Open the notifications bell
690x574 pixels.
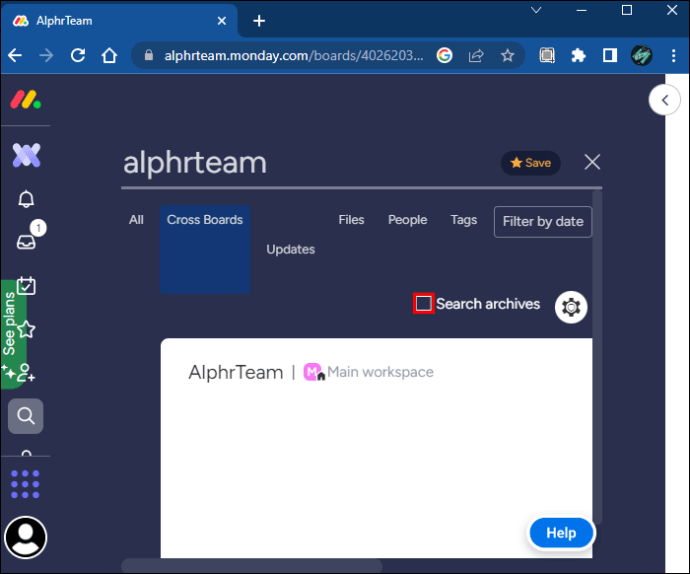[x=26, y=199]
